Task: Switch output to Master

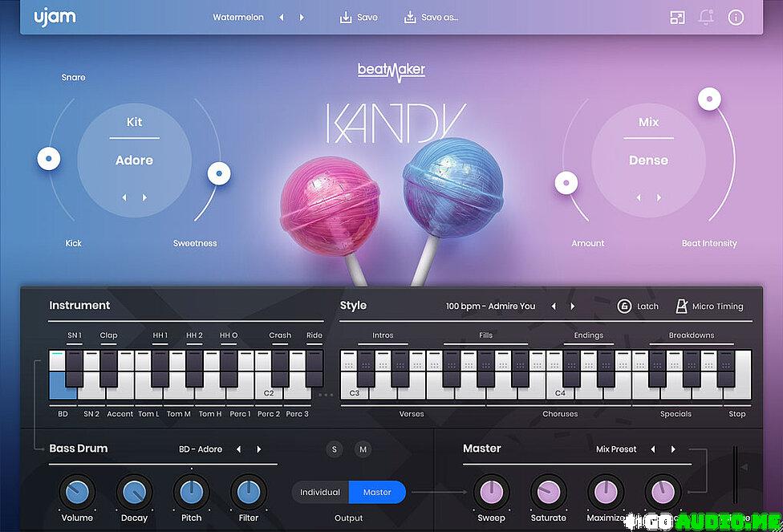Action: tap(377, 492)
